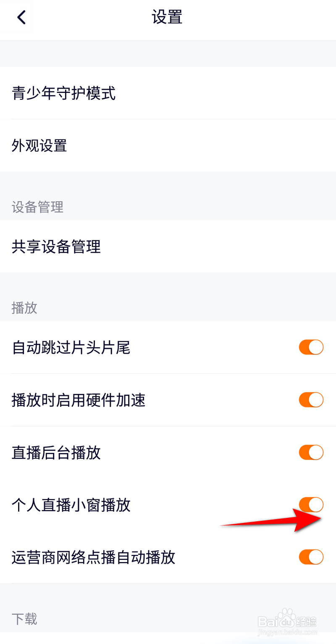The width and height of the screenshot is (336, 644).
Task: Tap the 设置 page title
Action: [167, 18]
